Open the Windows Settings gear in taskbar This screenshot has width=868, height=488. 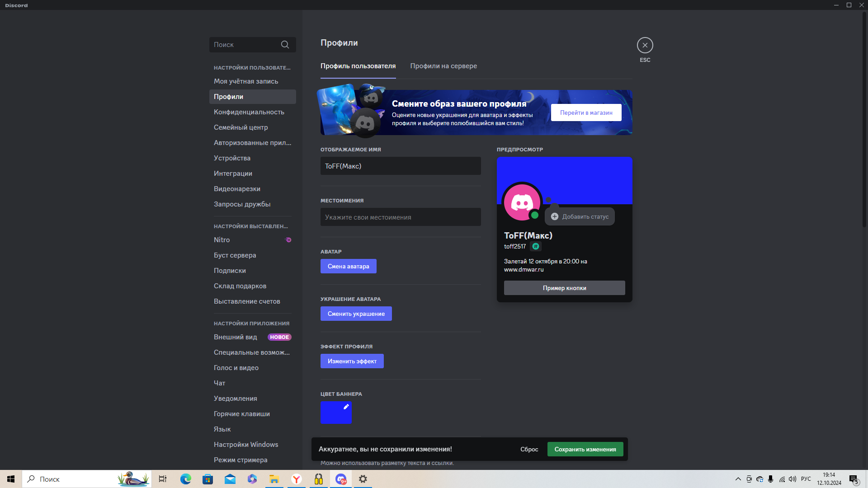point(363,479)
